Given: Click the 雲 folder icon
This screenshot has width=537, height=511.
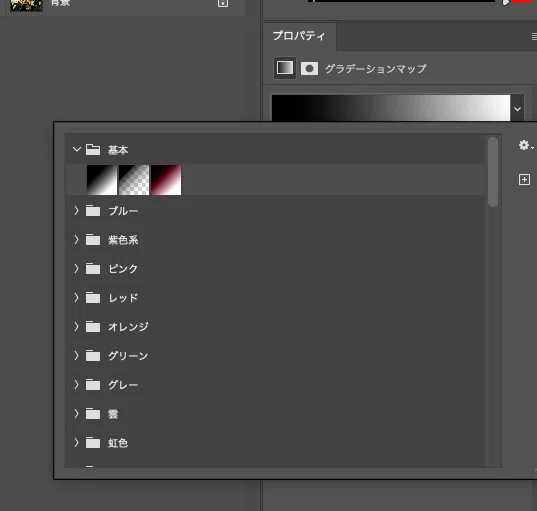Looking at the screenshot, I should click(93, 414).
